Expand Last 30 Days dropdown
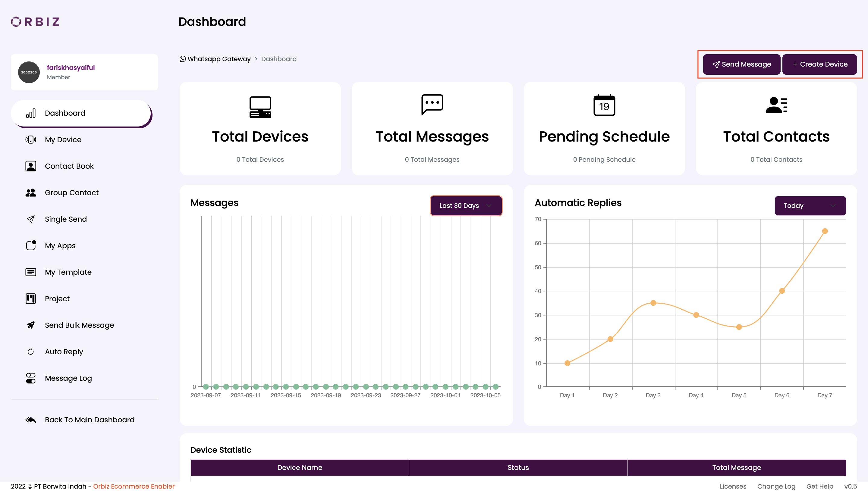Viewport: 868px width, 491px height. coord(466,205)
